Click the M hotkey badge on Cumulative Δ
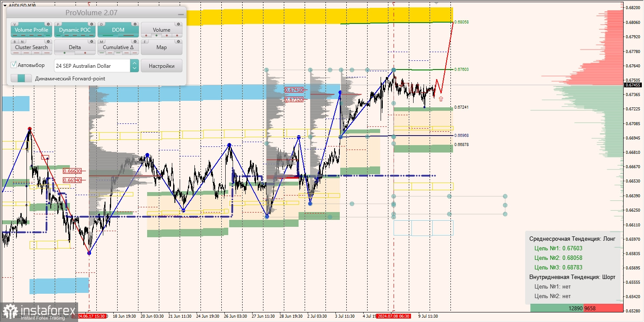 point(102,42)
